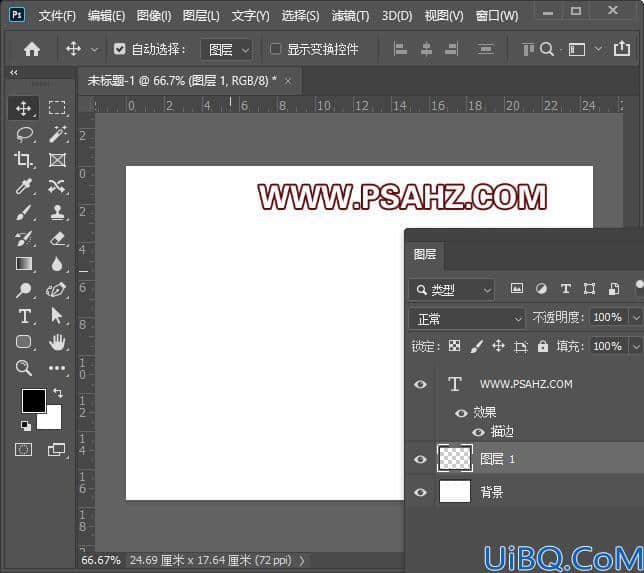Screen dimensions: 644x573
Task: Toggle Quick Mask mode
Action: coord(23,450)
